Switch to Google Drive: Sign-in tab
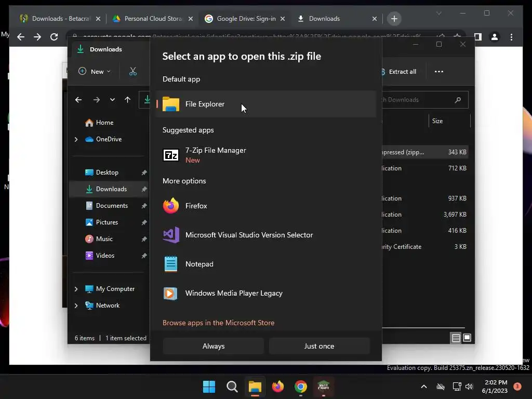This screenshot has width=532, height=399. coord(245,19)
